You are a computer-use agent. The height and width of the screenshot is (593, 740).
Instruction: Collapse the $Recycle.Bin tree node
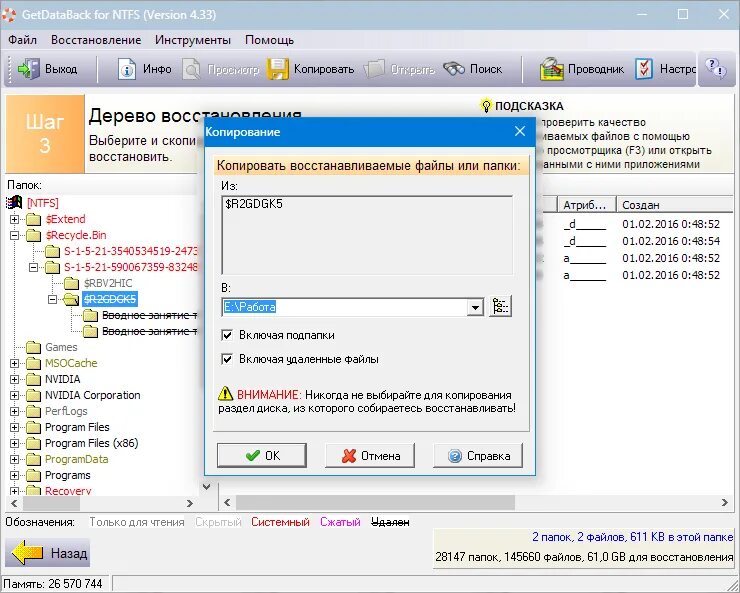click(x=15, y=235)
